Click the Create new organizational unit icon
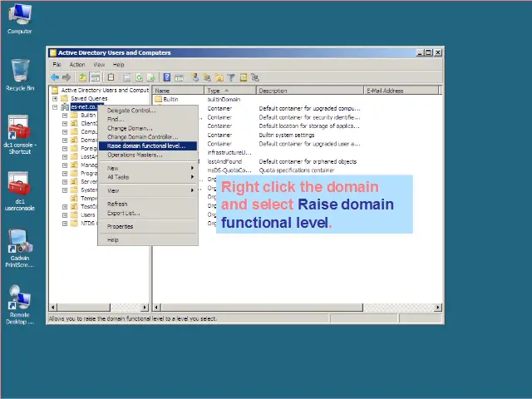Viewport: 532px width, 399px height. 219,77
